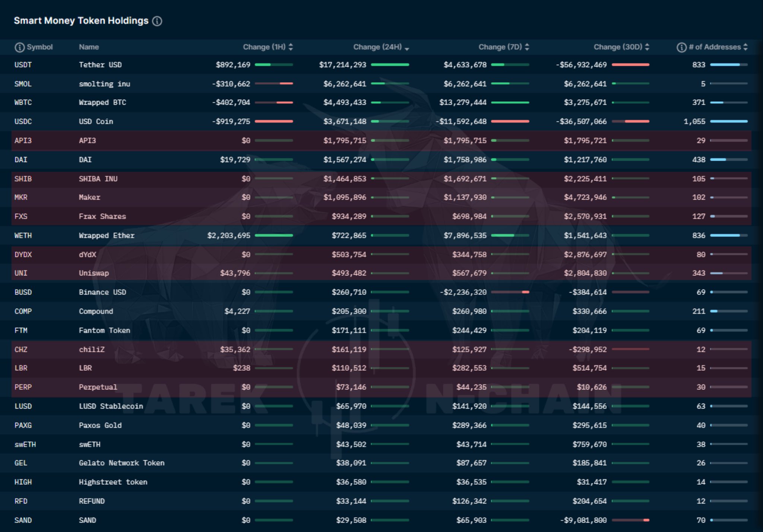This screenshot has height=532, width=763.
Task: Open the Tether USD token name
Action: pyautogui.click(x=100, y=65)
